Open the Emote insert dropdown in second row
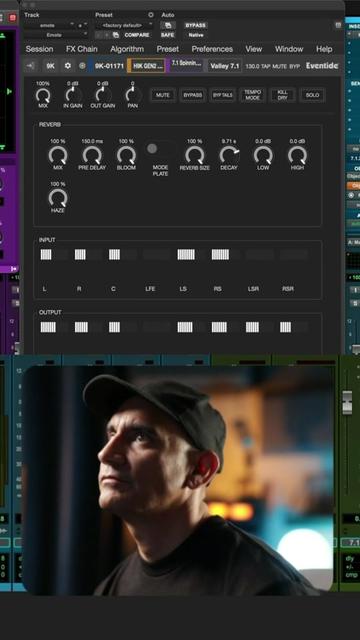The image size is (360, 640). click(x=56, y=35)
